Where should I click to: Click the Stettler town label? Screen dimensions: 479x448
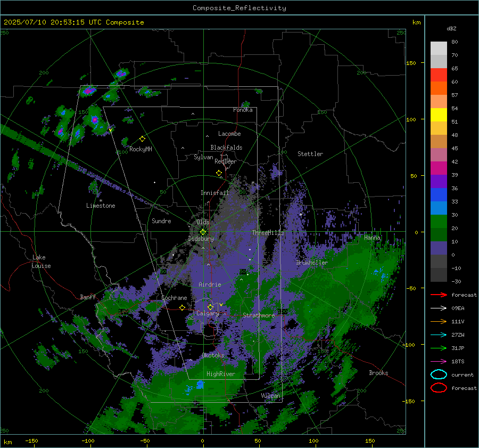tap(310, 154)
